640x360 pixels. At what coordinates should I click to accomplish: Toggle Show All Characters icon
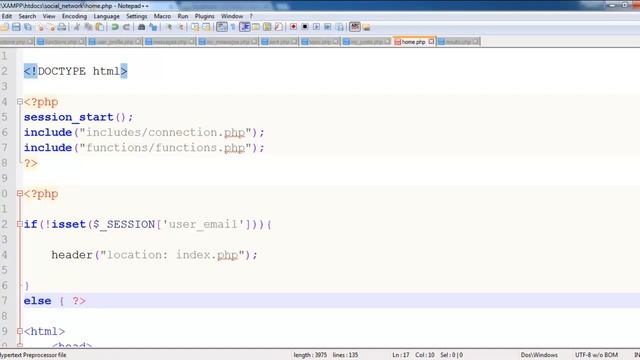pyautogui.click(x=233, y=27)
